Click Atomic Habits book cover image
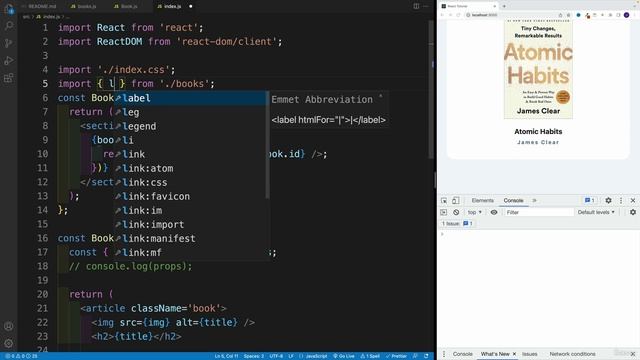Image resolution: width=640 pixels, height=360 pixels. (x=538, y=69)
